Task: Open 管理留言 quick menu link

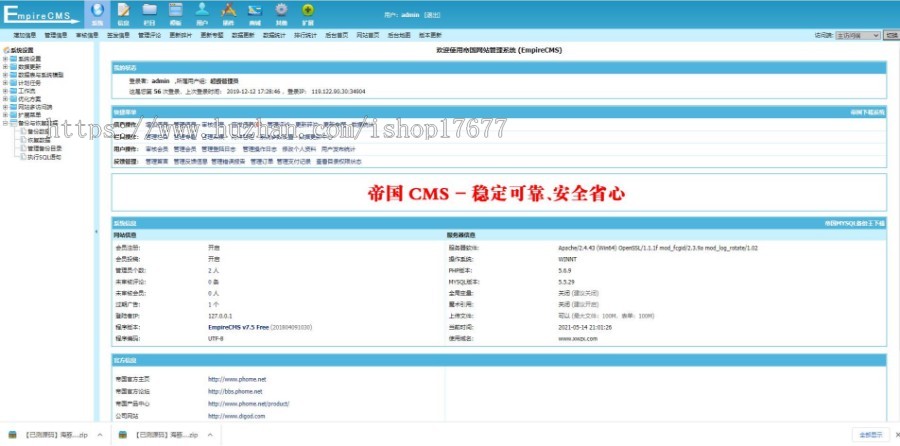Action: pyautogui.click(x=157, y=162)
